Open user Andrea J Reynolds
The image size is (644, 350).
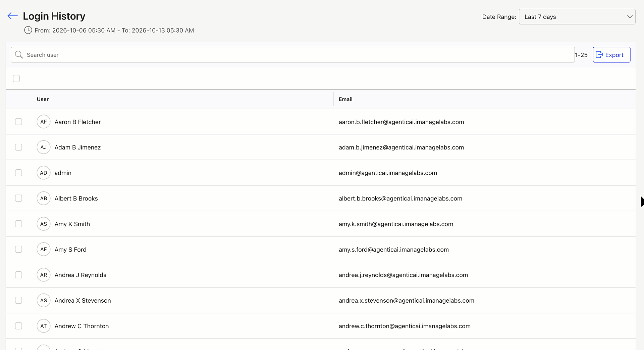coord(80,275)
